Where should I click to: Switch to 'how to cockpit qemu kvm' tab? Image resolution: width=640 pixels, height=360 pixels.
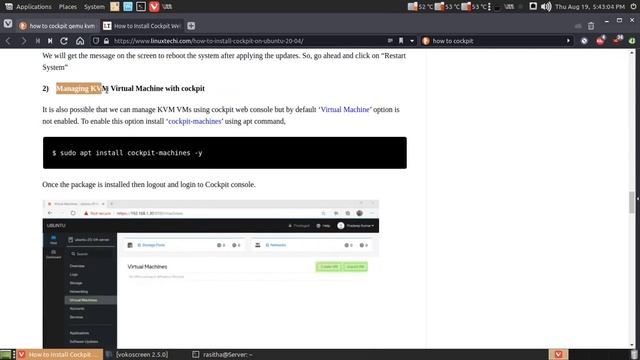(x=57, y=26)
